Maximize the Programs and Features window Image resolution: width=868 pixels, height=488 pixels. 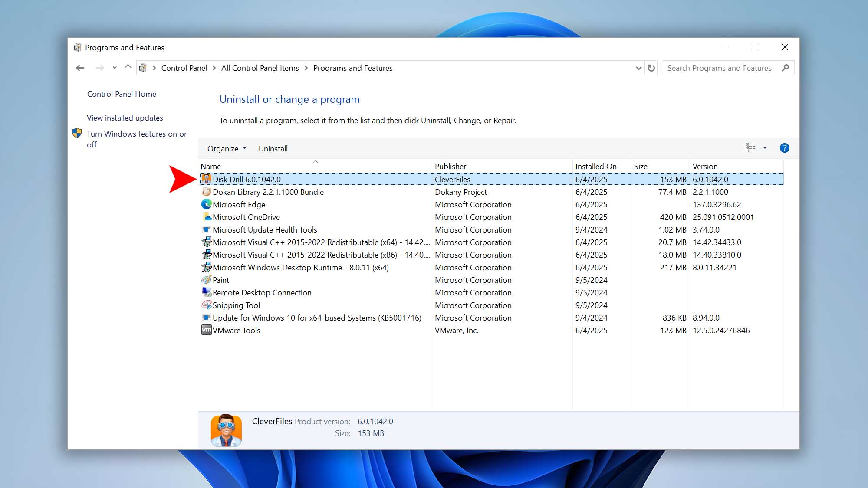(x=754, y=47)
